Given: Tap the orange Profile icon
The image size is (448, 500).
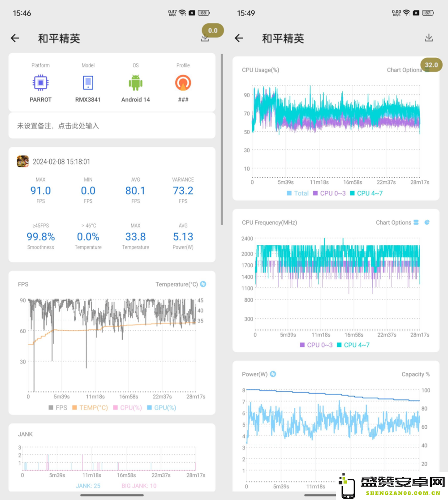Looking at the screenshot, I should click(183, 83).
